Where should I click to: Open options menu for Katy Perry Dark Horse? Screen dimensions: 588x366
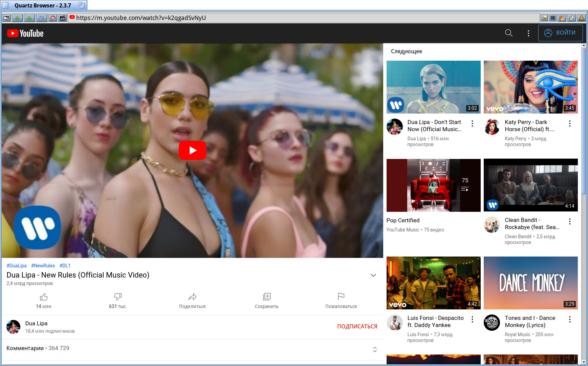pos(570,124)
